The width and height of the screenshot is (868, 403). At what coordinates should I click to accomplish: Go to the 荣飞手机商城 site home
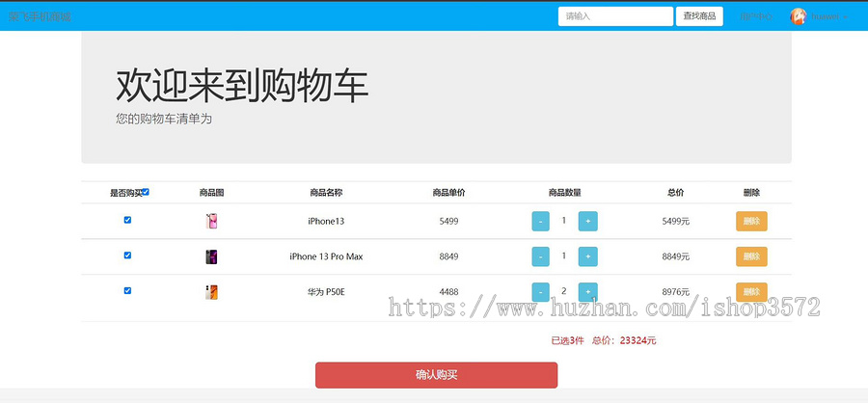[x=40, y=16]
